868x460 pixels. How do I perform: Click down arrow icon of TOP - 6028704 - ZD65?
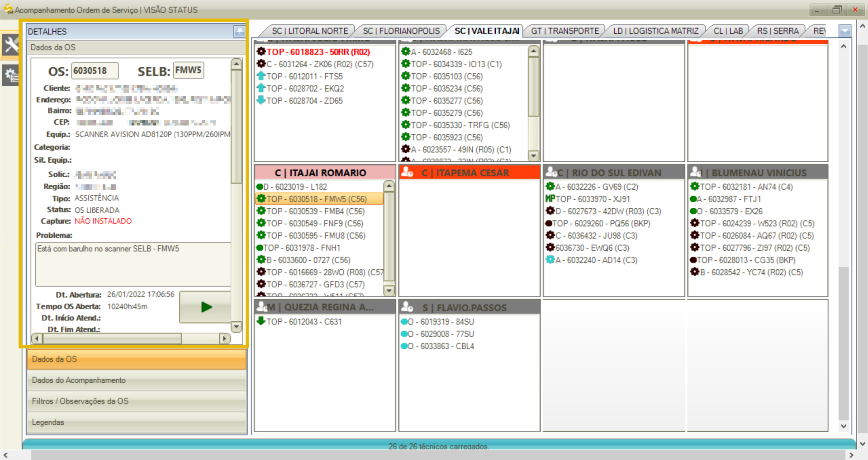(x=261, y=100)
